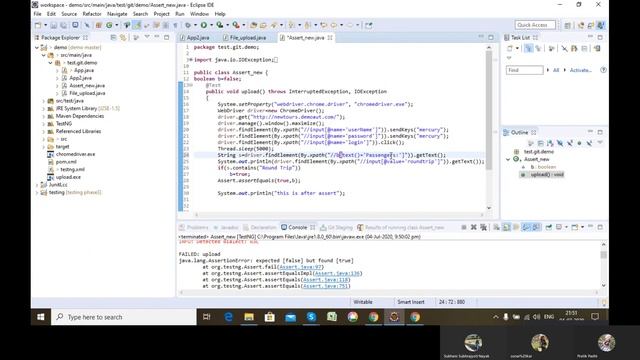Expand the src/test/java folder node

tap(44, 101)
